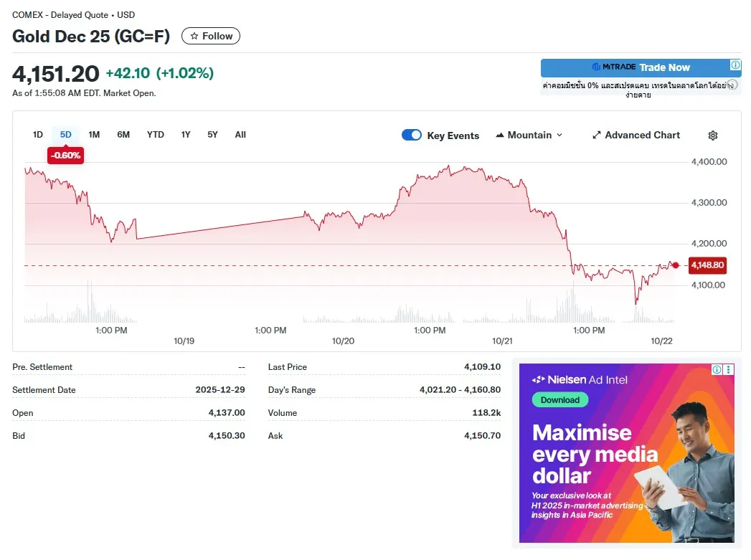
Task: Click the Advanced Chart expand icon
Action: 596,136
